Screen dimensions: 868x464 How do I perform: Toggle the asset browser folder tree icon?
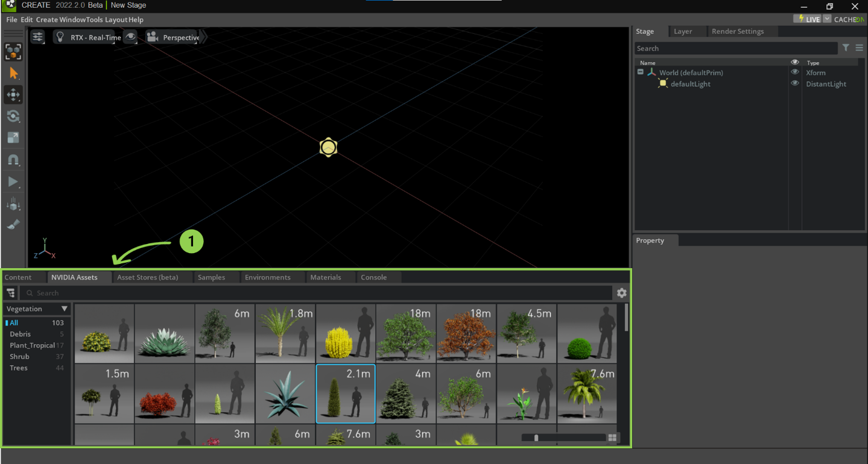(11, 293)
